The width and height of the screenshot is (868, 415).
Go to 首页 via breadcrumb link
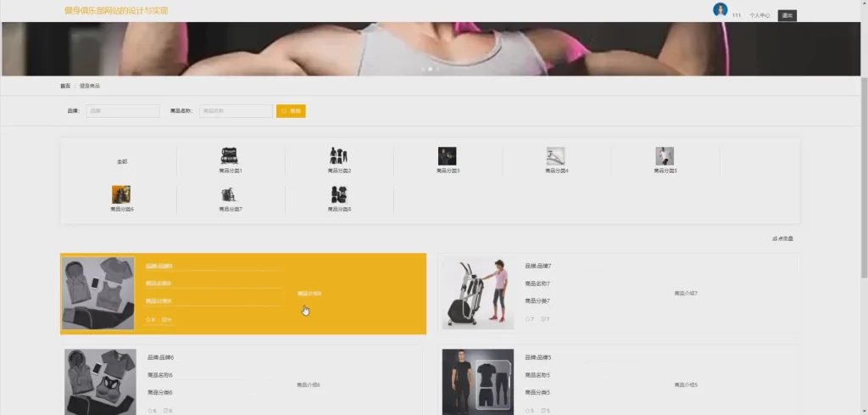tap(65, 87)
